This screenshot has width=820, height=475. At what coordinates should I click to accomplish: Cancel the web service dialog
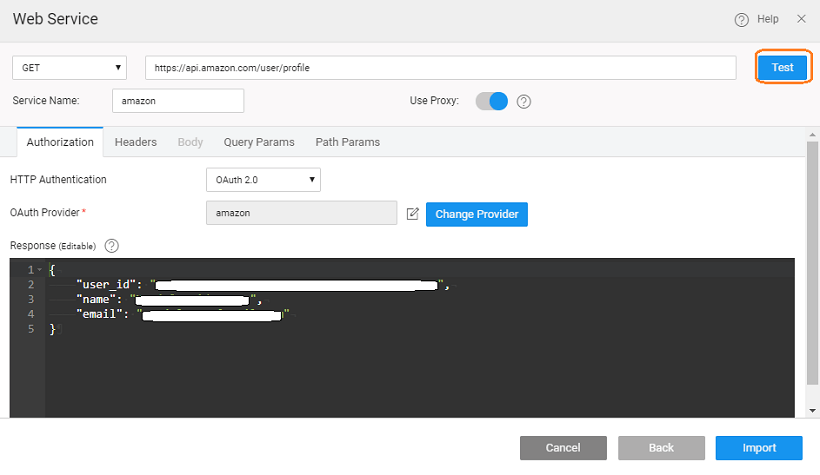coord(563,447)
